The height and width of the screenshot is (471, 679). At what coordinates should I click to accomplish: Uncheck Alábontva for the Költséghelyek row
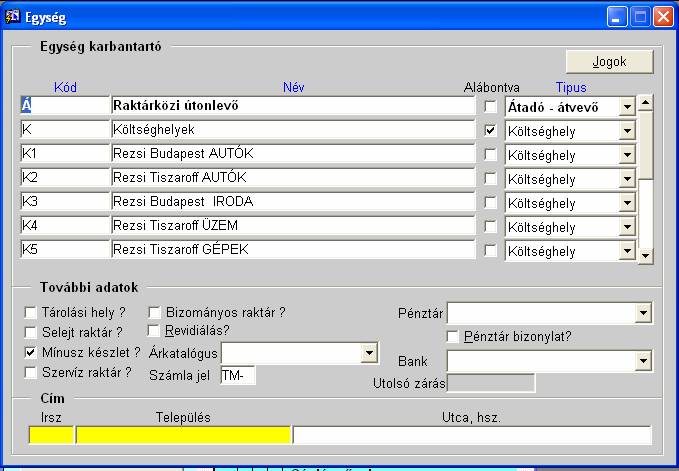490,130
